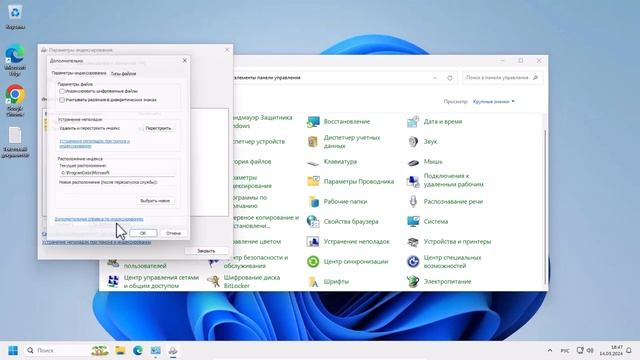Image resolution: width=640 pixels, height=360 pixels.
Task: Select the Google Chrome desktop icon
Action: coord(15,100)
